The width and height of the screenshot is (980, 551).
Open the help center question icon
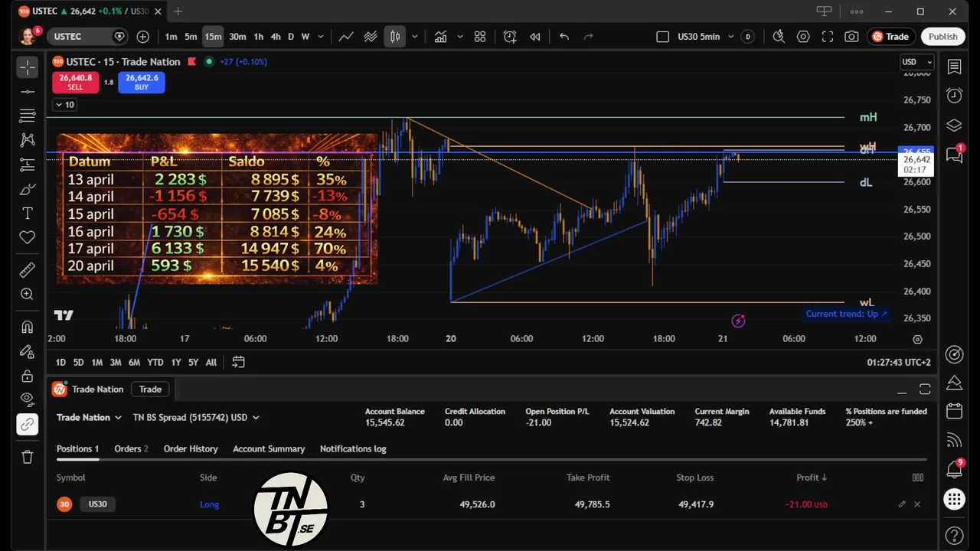954,535
